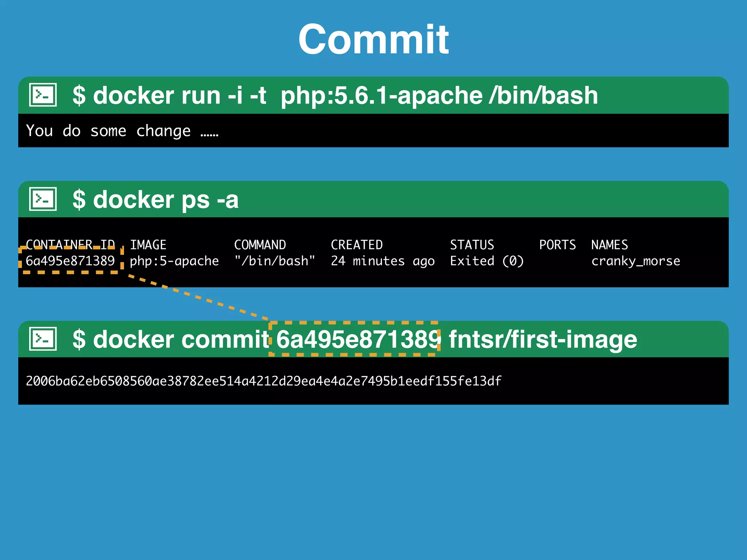This screenshot has width=747, height=560.
Task: Click "$ docker commit" in the command header
Action: [170, 339]
